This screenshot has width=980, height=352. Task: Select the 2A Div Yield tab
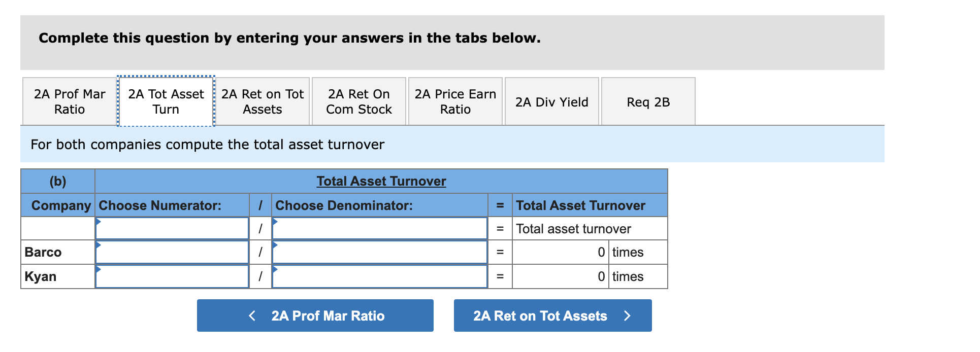click(551, 101)
